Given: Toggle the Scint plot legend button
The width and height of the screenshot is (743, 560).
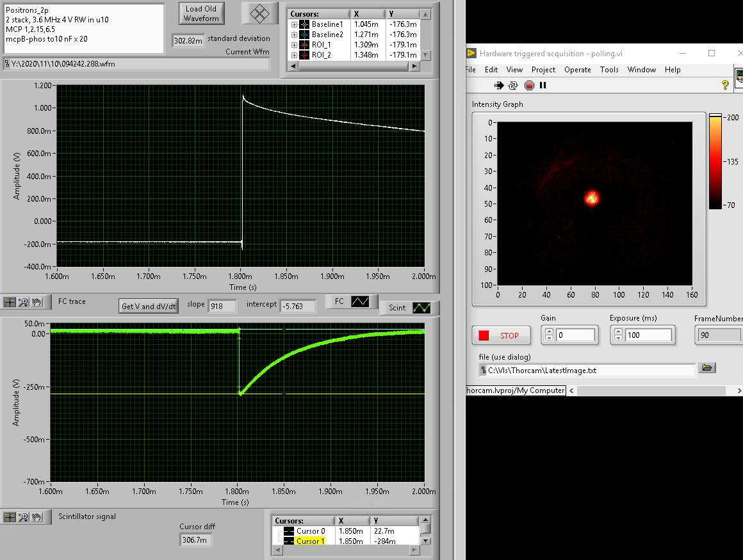Looking at the screenshot, I should point(421,308).
